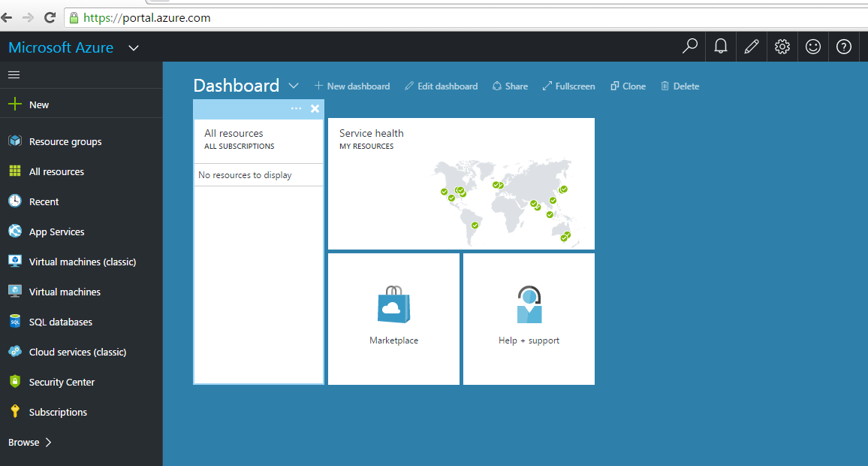Screen dimensions: 868x466
Task: Expand the Microsoft Azure header chevron
Action: (x=134, y=48)
